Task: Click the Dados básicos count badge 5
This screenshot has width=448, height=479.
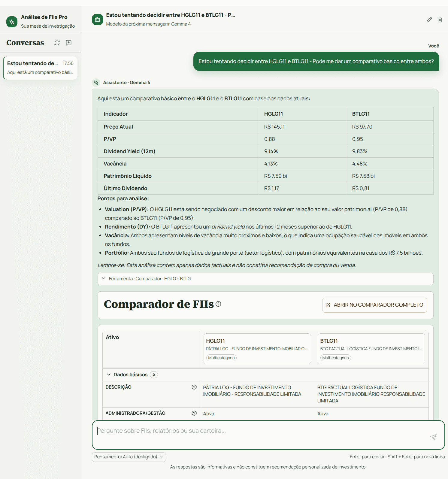Action: coord(154,374)
